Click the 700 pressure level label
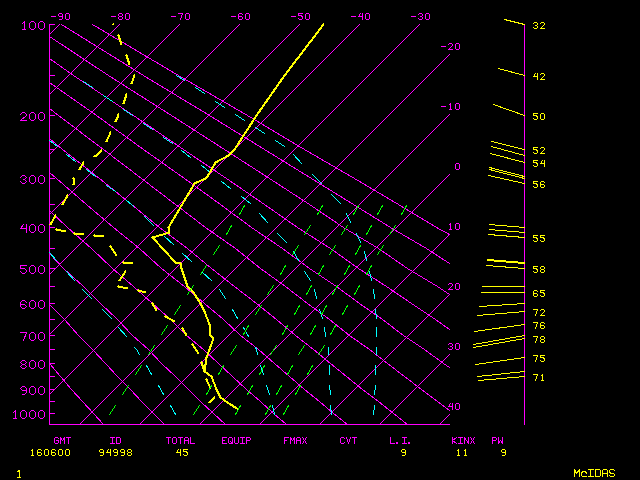Screen dimensions: 640x480 (x=33, y=337)
